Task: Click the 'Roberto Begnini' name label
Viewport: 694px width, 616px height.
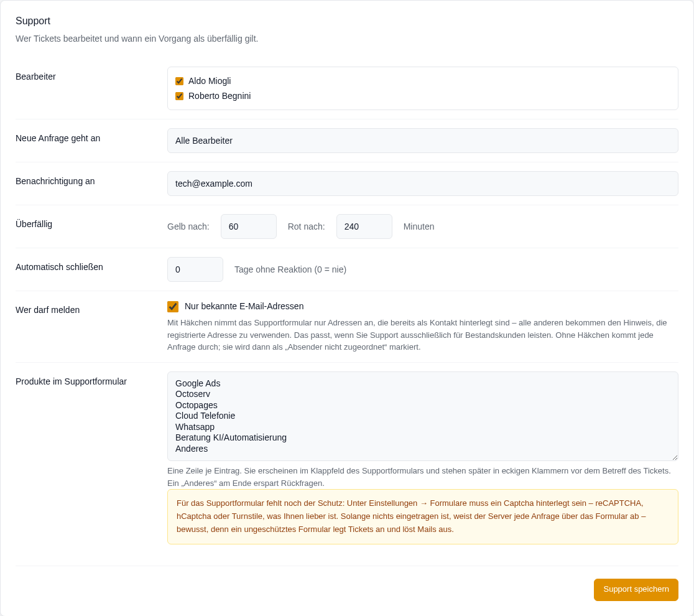Action: coord(220,96)
